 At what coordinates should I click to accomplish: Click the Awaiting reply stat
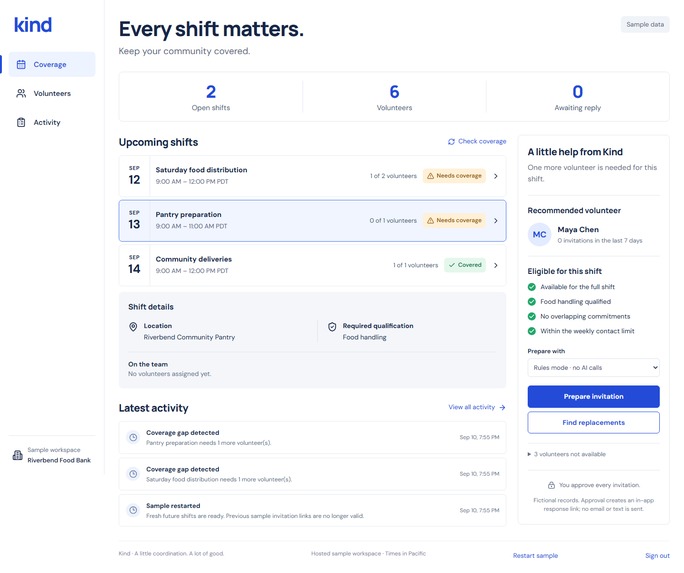pyautogui.click(x=578, y=97)
